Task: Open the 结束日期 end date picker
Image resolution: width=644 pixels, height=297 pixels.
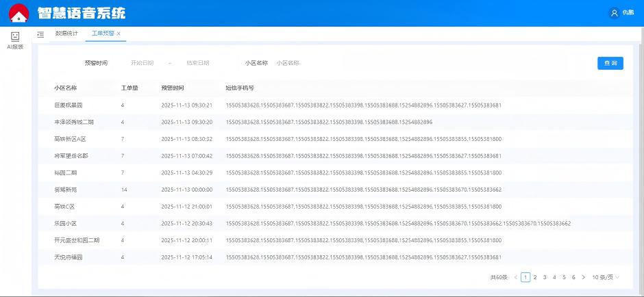Action: (198, 63)
